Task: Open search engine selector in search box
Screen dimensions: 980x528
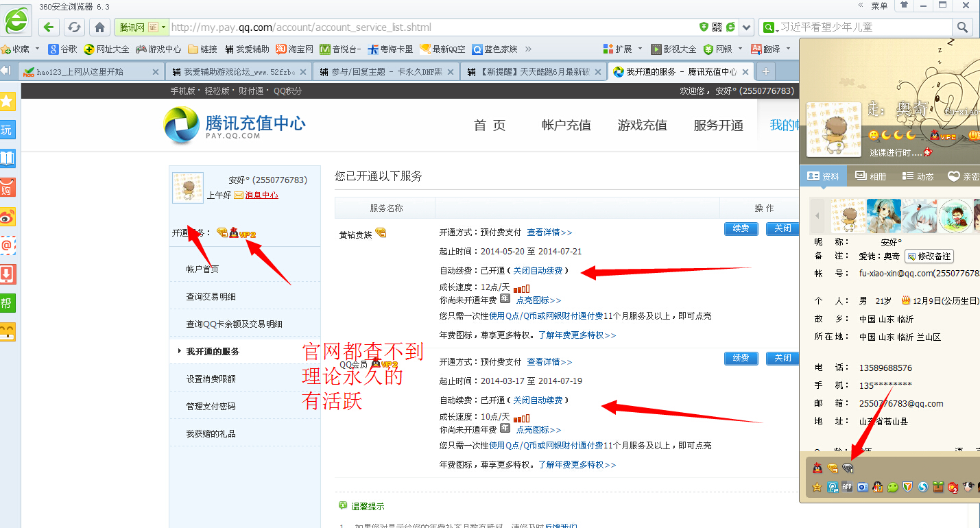Action: coord(770,27)
